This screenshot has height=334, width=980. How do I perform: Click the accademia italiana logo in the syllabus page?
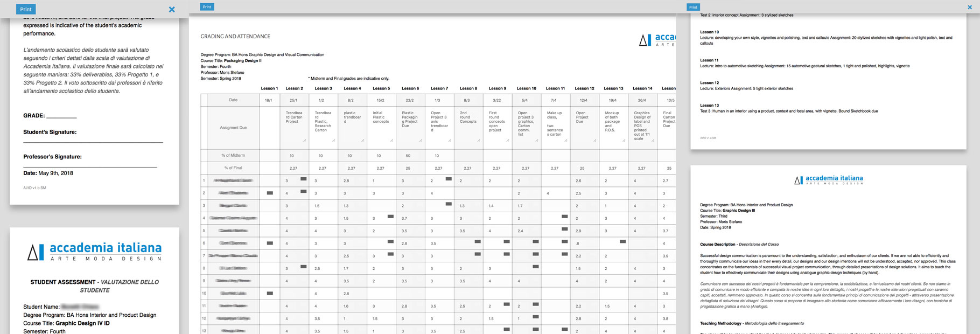coord(829,180)
